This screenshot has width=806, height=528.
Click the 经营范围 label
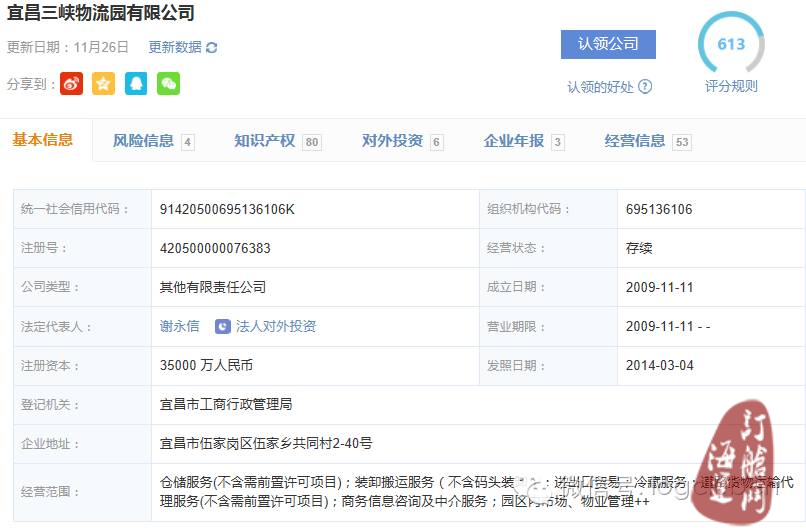tap(50, 492)
